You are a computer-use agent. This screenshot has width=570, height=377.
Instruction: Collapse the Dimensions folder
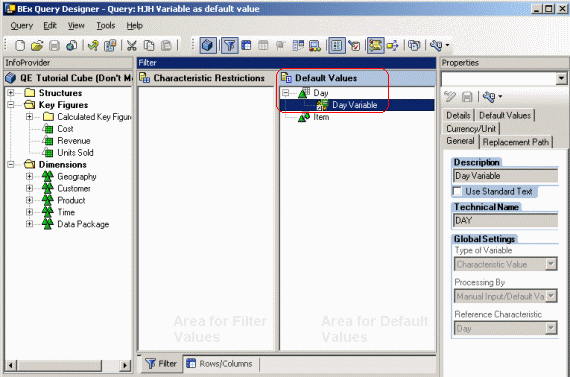[x=11, y=164]
